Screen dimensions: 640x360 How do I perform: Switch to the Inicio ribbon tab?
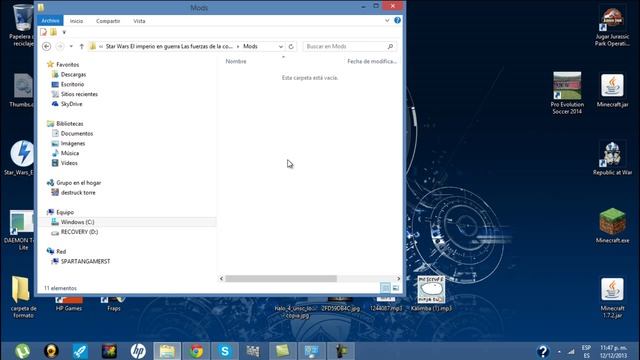click(x=76, y=21)
